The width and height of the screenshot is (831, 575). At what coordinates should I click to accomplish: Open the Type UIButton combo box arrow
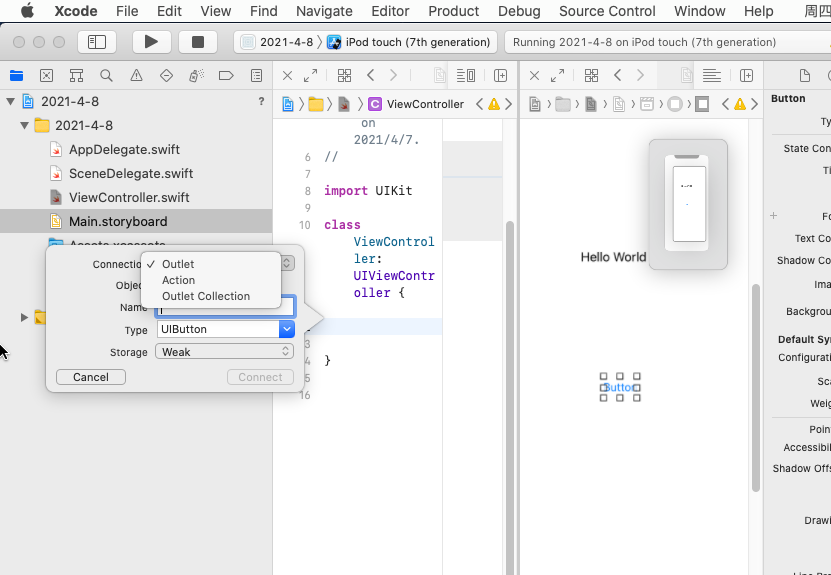[x=287, y=329]
